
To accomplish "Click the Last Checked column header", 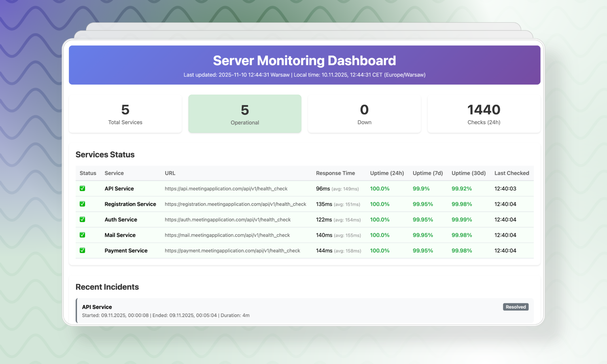I will (511, 173).
